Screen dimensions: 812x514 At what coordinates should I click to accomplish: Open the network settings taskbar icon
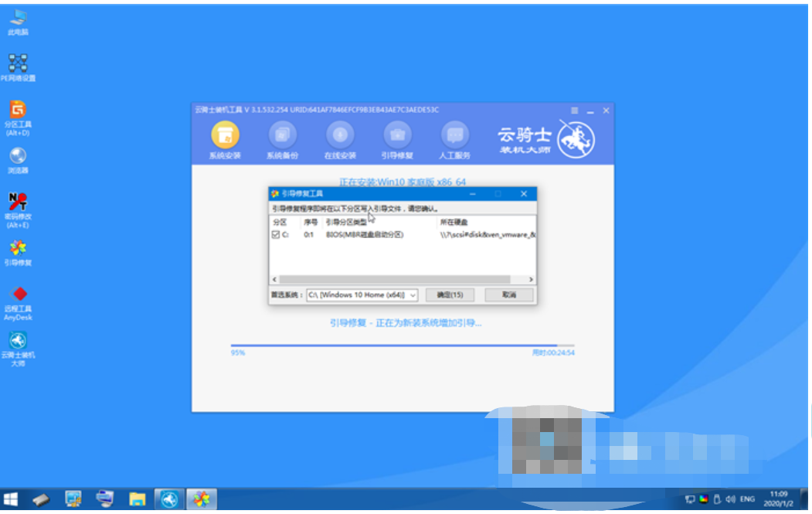pyautogui.click(x=73, y=499)
